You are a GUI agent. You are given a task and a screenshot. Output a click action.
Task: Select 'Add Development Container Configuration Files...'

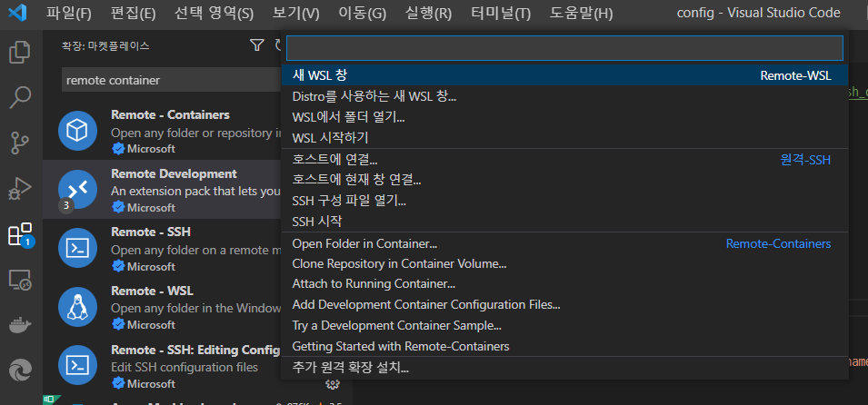[564, 305]
